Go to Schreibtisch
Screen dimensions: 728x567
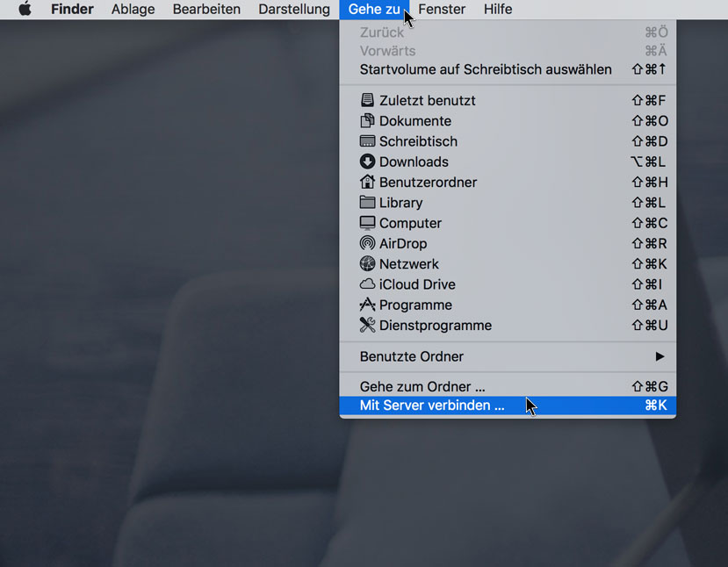pyautogui.click(x=508, y=141)
